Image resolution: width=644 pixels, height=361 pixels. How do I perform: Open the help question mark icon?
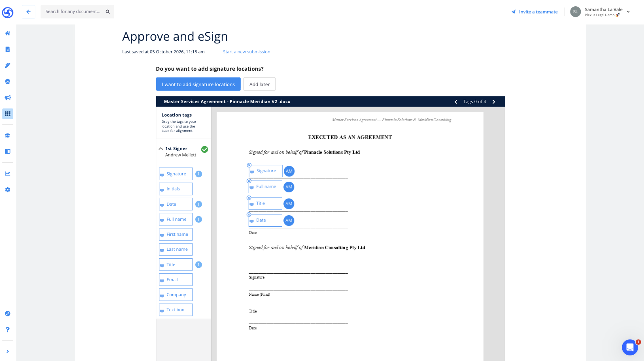(8, 329)
